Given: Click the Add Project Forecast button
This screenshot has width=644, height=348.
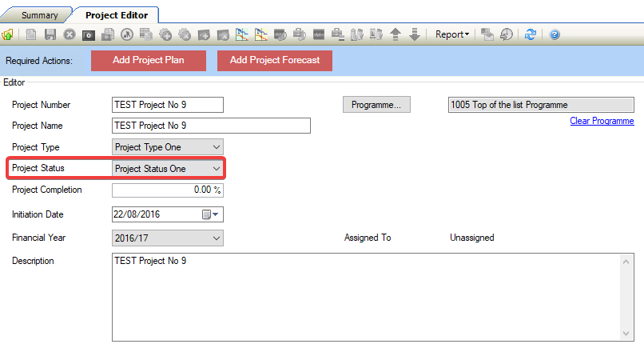Looking at the screenshot, I should (275, 60).
